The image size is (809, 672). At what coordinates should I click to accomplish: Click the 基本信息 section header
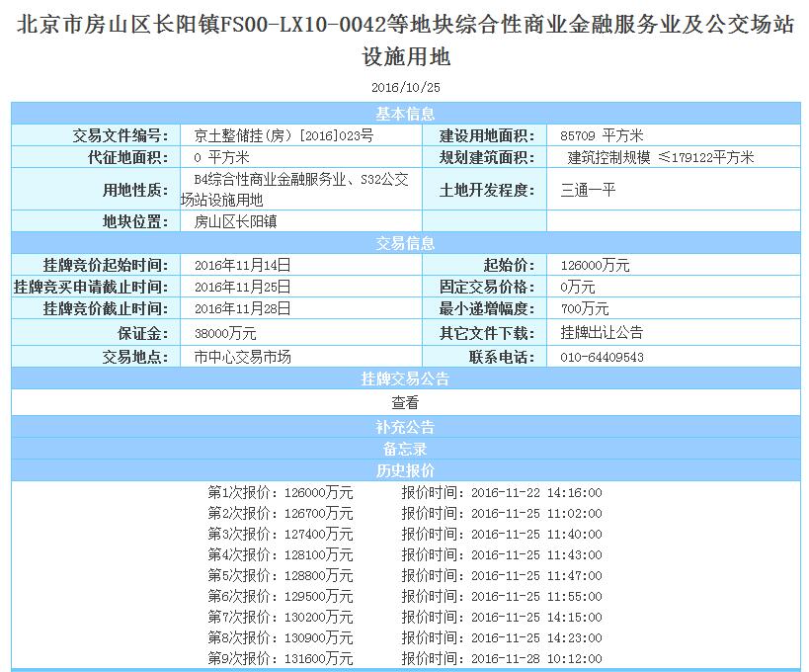tap(405, 114)
